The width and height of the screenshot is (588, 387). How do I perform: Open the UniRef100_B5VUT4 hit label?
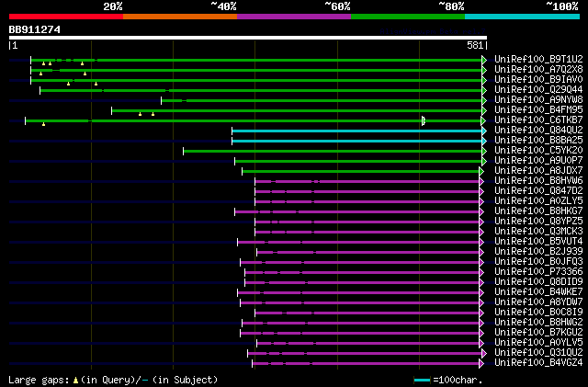[538, 242]
